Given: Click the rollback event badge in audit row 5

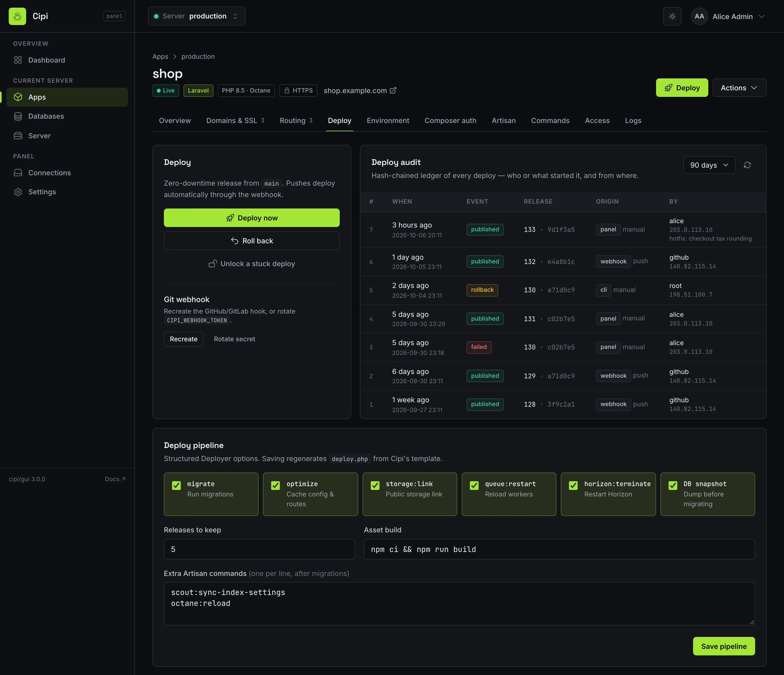Looking at the screenshot, I should click(x=482, y=290).
